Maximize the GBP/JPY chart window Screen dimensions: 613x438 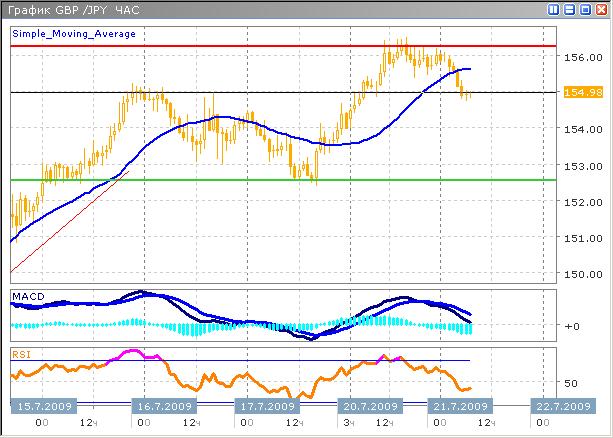tap(585, 10)
